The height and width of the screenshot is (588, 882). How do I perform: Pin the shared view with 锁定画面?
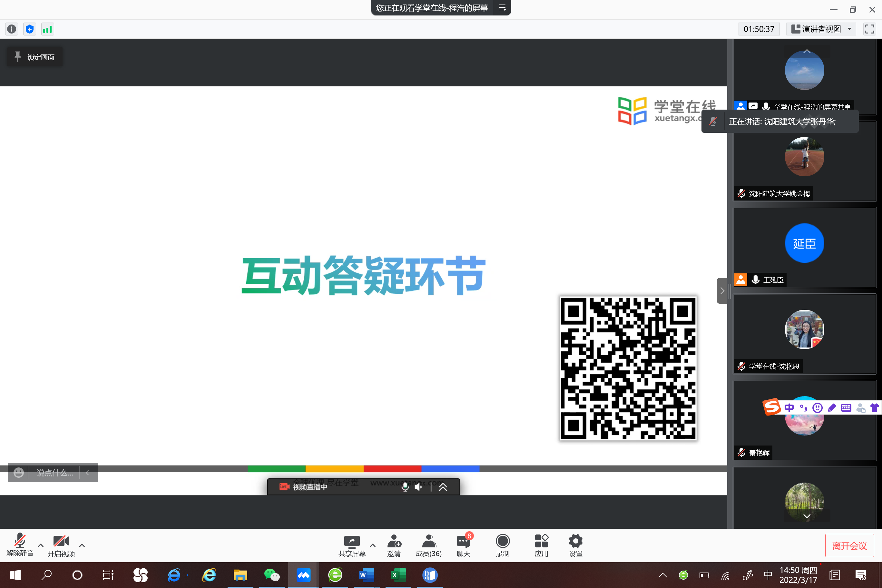34,57
